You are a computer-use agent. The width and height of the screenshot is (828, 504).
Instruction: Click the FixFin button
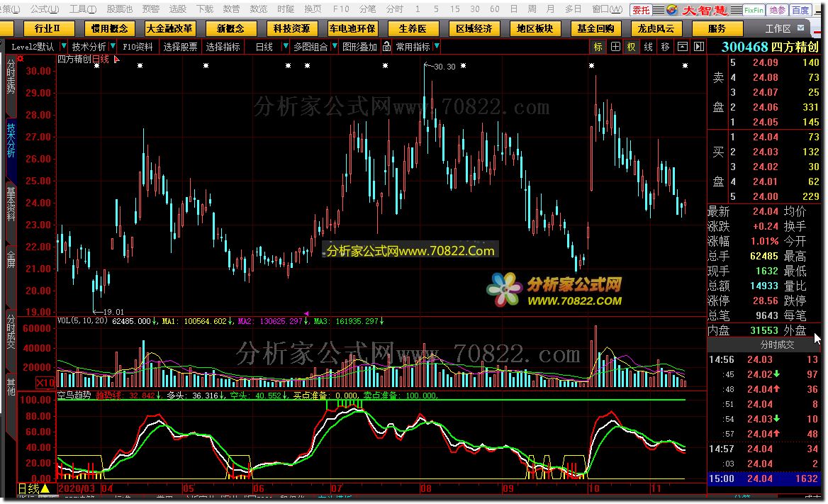point(754,9)
